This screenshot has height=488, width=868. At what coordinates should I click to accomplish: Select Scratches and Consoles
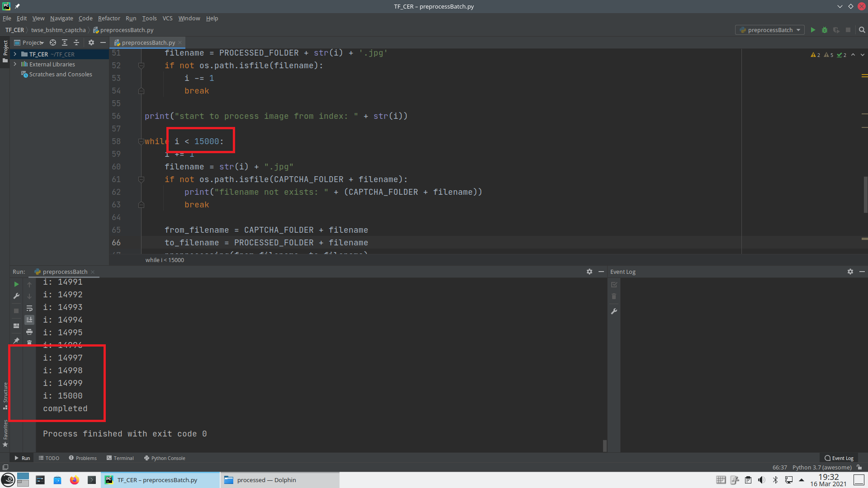[60, 74]
